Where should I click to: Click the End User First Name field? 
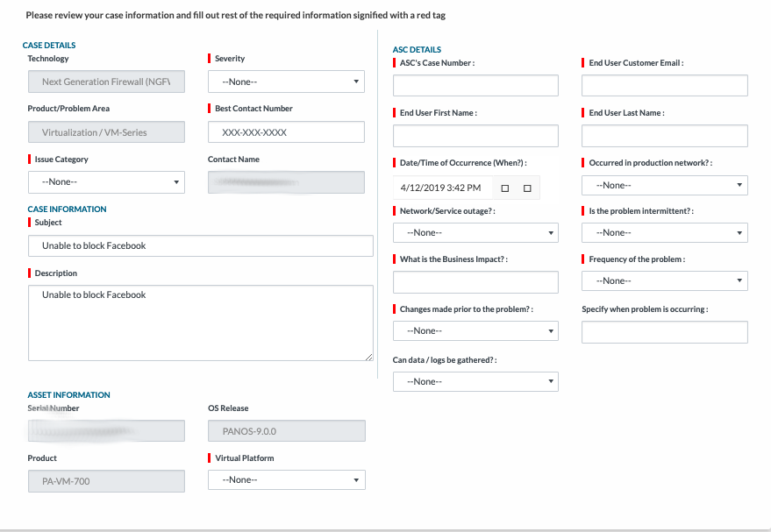pos(475,136)
